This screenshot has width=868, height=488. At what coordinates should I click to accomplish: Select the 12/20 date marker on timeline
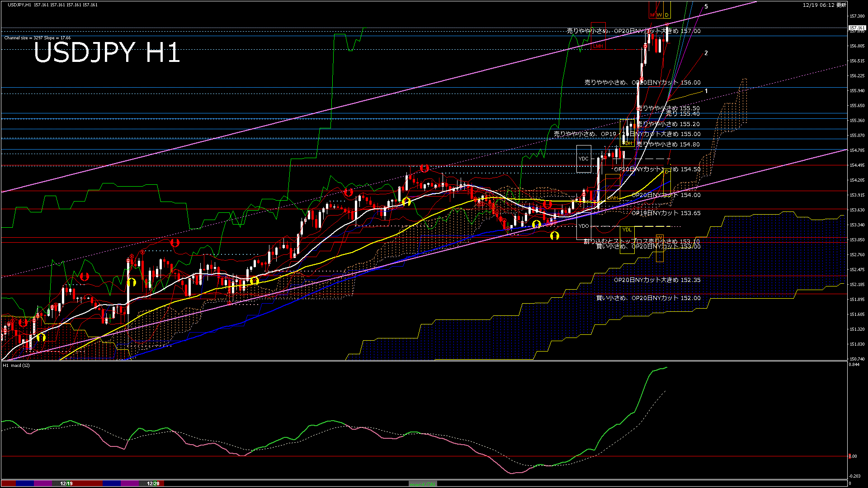point(153,483)
